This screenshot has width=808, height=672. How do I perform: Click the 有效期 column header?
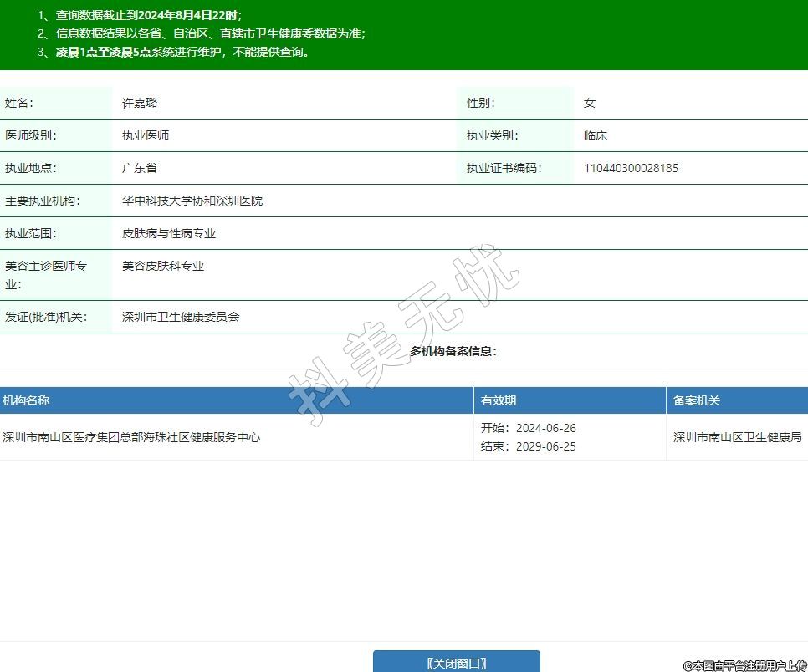[499, 400]
